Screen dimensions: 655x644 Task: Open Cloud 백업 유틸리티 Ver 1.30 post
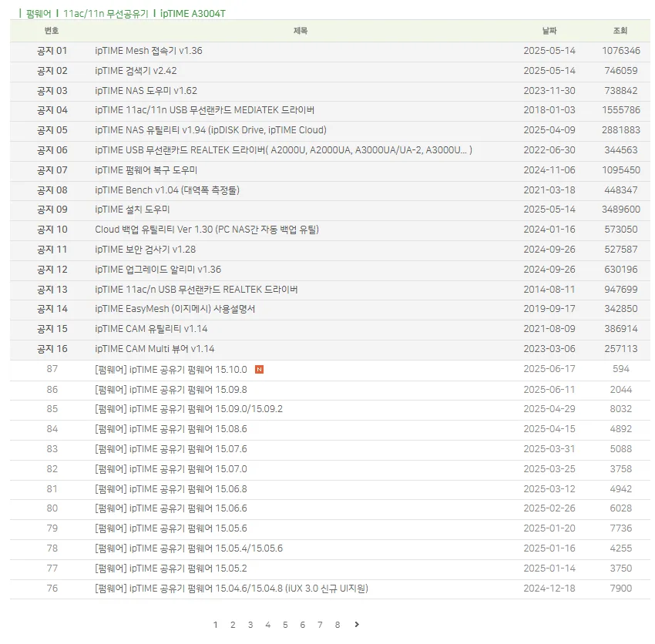[x=207, y=230]
